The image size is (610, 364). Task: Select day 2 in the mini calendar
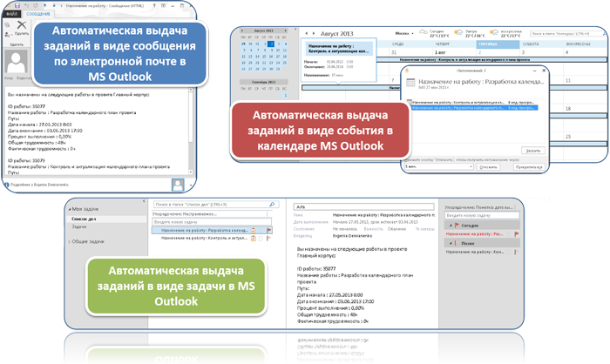point(272,44)
